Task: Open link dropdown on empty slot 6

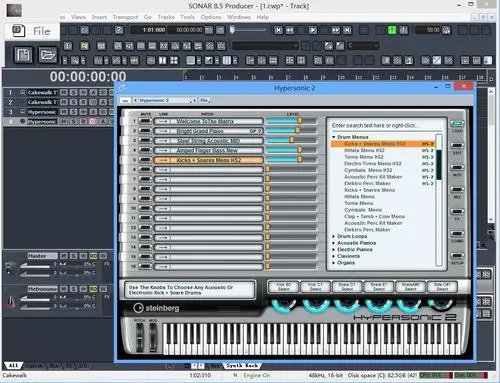Action: pos(163,170)
